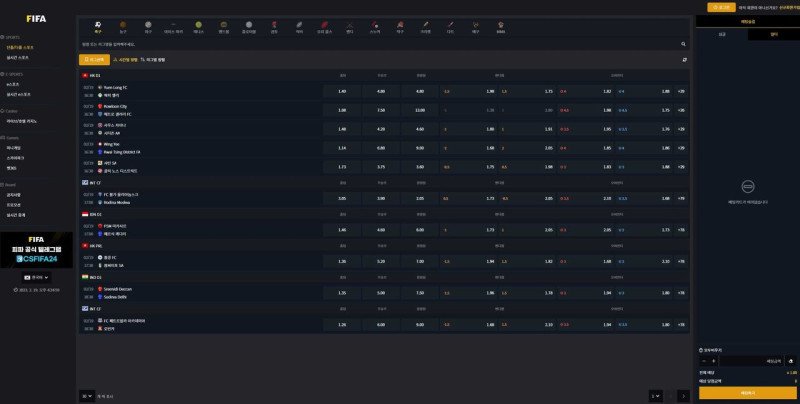Click the bet amount input field
The height and width of the screenshot is (404, 800).
pos(752,361)
